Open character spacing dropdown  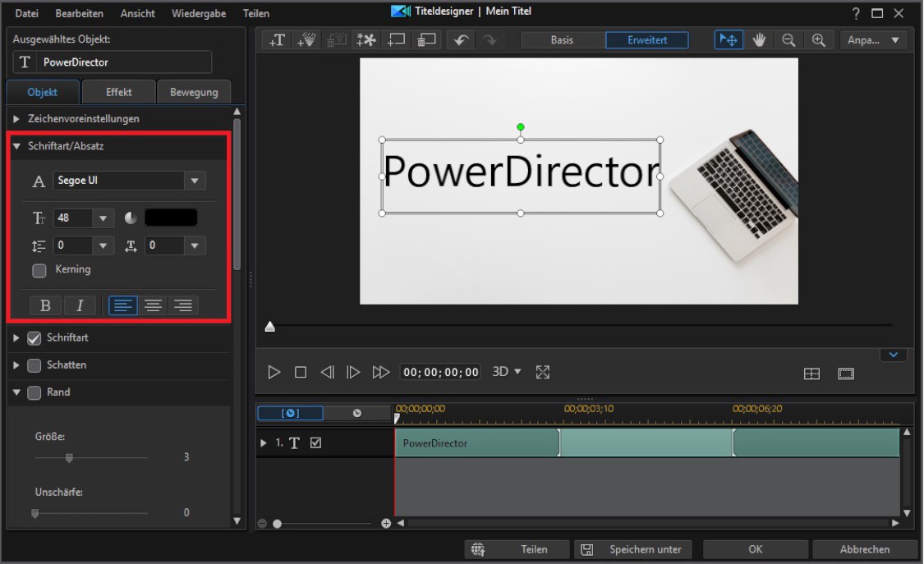pos(195,245)
